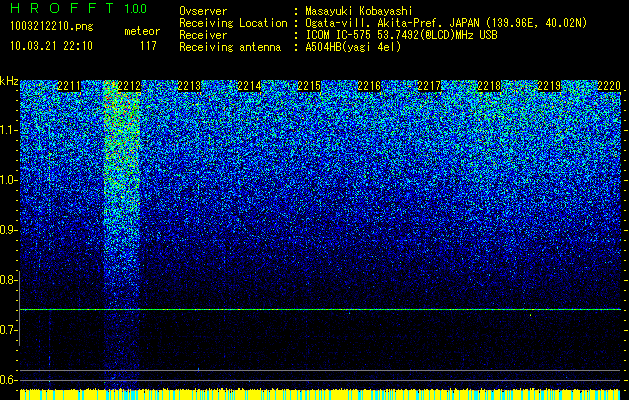Image resolution: width=629 pixels, height=400 pixels.
Task: Click the Receiving antenna field label
Action: pyautogui.click(x=230, y=47)
